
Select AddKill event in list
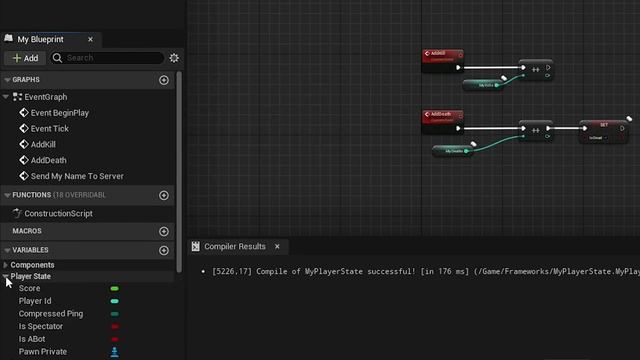[x=43, y=144]
